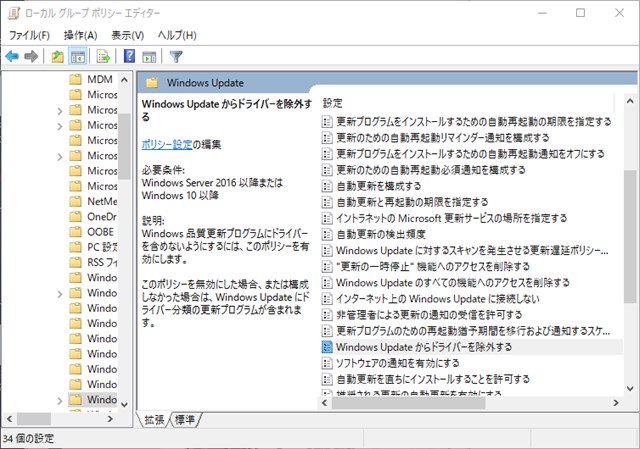Click the MDM folder icon in tree
Viewport: 640px width, 449px height.
(76, 79)
